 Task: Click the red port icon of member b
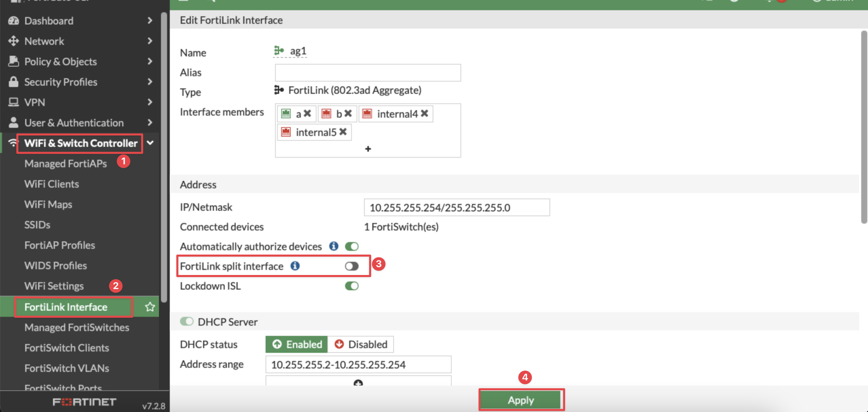pos(326,114)
